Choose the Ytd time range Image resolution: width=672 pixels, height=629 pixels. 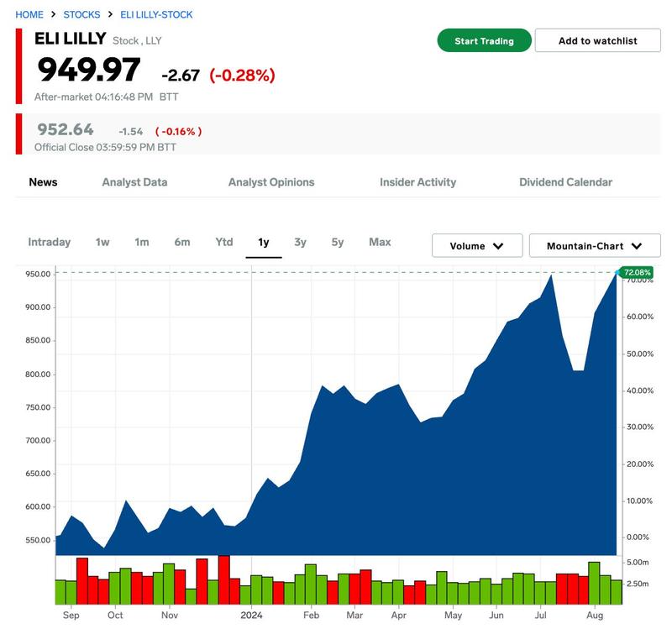(x=223, y=242)
